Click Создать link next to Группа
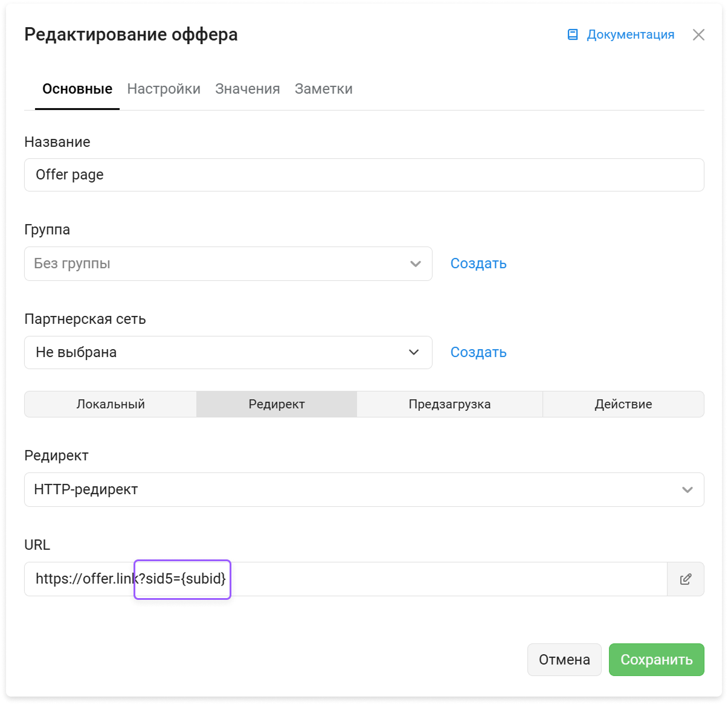Screen dimensions: 728x705 478,263
